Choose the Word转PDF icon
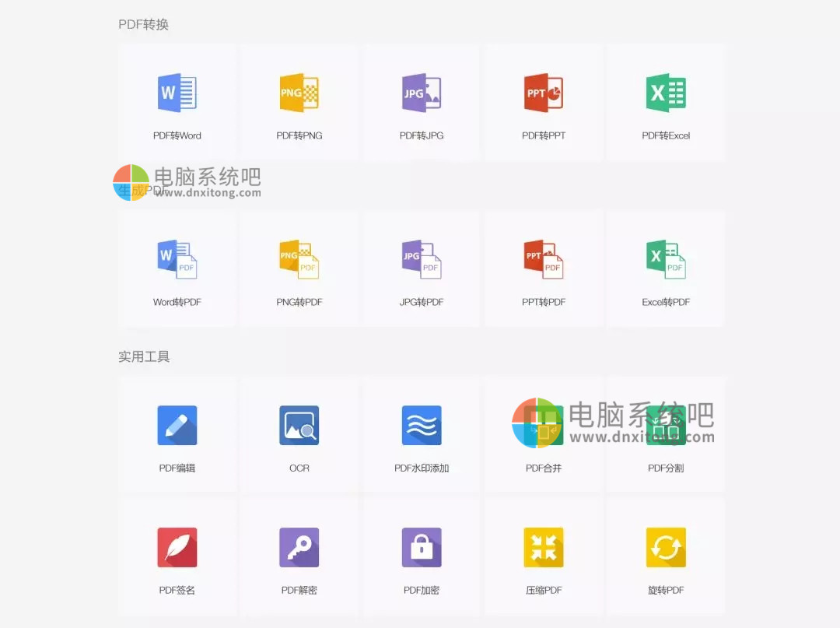This screenshot has width=840, height=628. 177,260
